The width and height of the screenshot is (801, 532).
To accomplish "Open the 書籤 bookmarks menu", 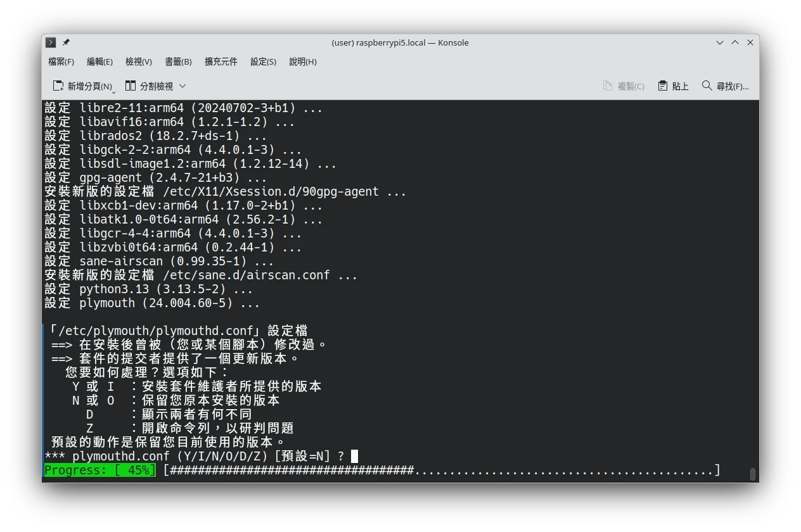I will 178,61.
